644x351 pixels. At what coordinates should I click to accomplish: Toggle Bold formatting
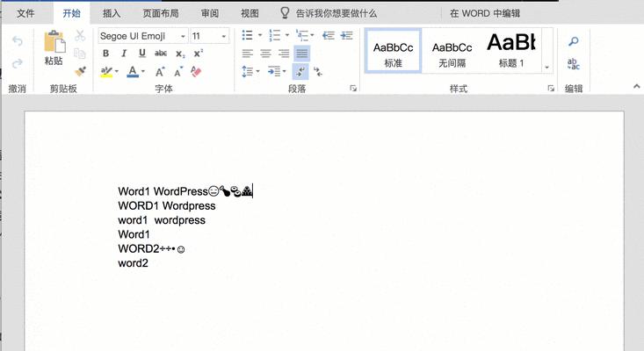(x=106, y=54)
